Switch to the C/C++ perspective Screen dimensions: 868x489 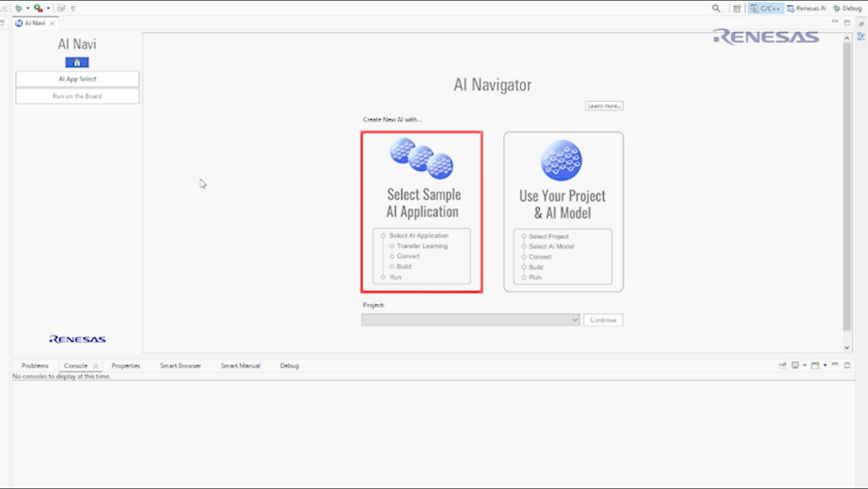[x=766, y=8]
